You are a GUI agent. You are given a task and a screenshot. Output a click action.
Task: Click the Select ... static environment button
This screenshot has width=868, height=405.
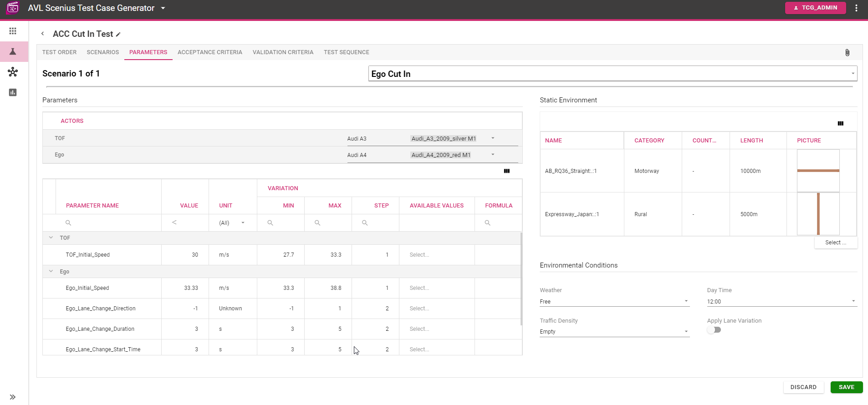[x=836, y=243]
